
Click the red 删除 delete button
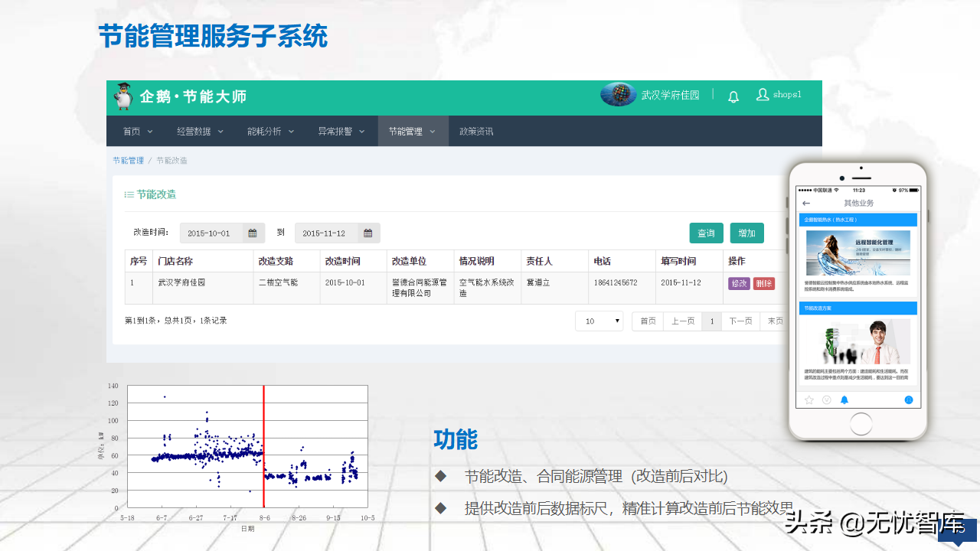coord(763,283)
